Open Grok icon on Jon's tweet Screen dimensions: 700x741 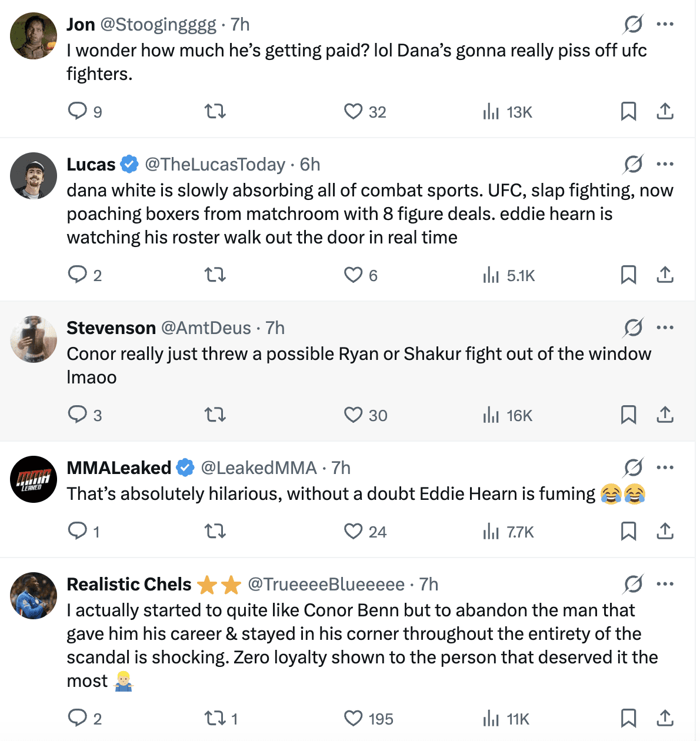(633, 24)
